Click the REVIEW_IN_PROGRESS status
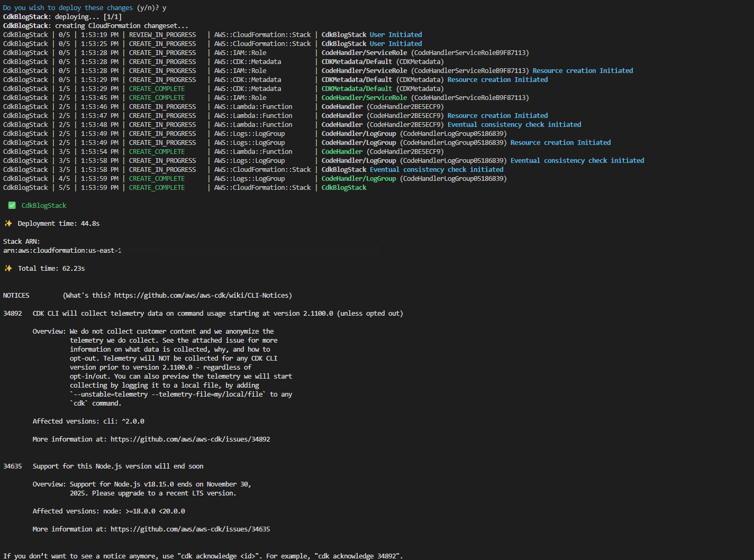Viewport: 754px width, 560px height. click(x=162, y=34)
